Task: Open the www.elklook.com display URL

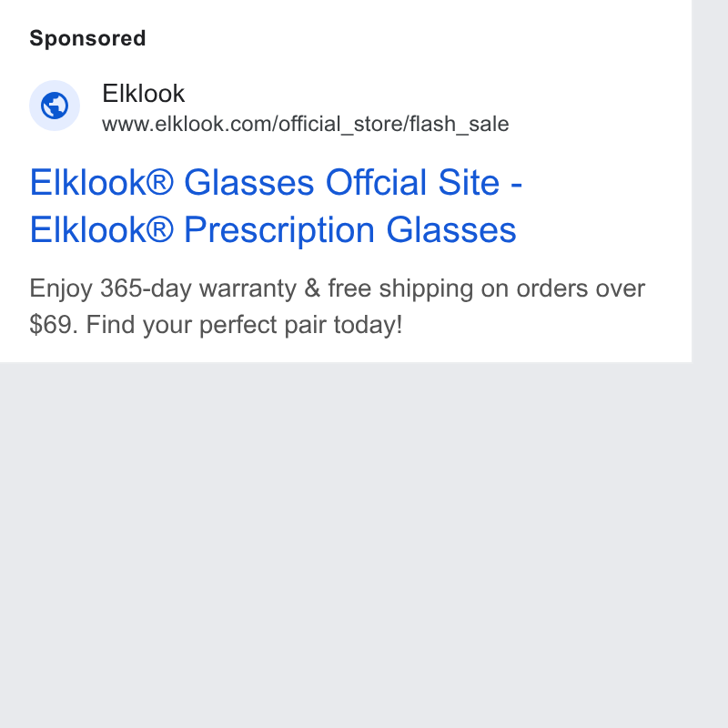Action: [305, 125]
